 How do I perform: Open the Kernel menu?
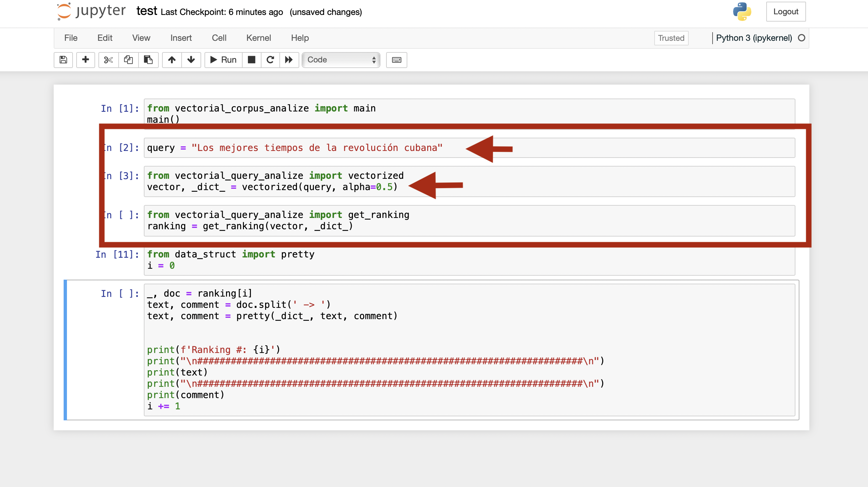click(259, 38)
